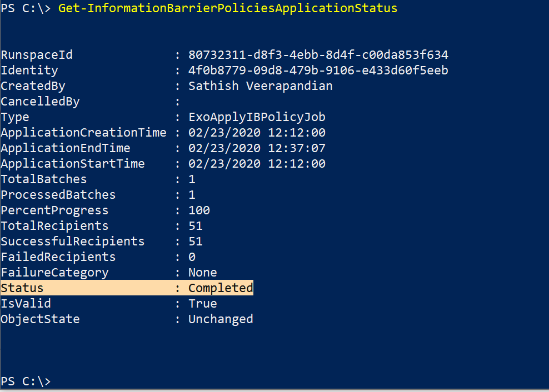Click the ExoApplyIBPolicyJob type value
549x392 pixels.
click(x=257, y=117)
